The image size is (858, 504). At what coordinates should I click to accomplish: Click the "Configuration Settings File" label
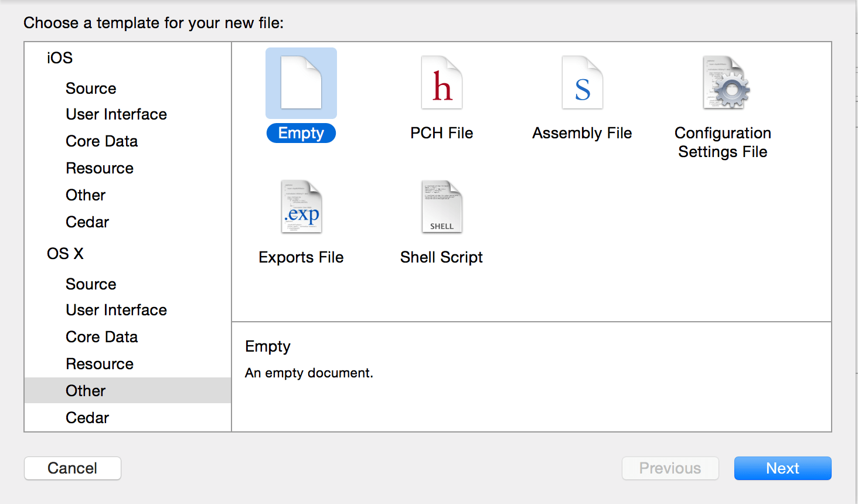click(723, 142)
